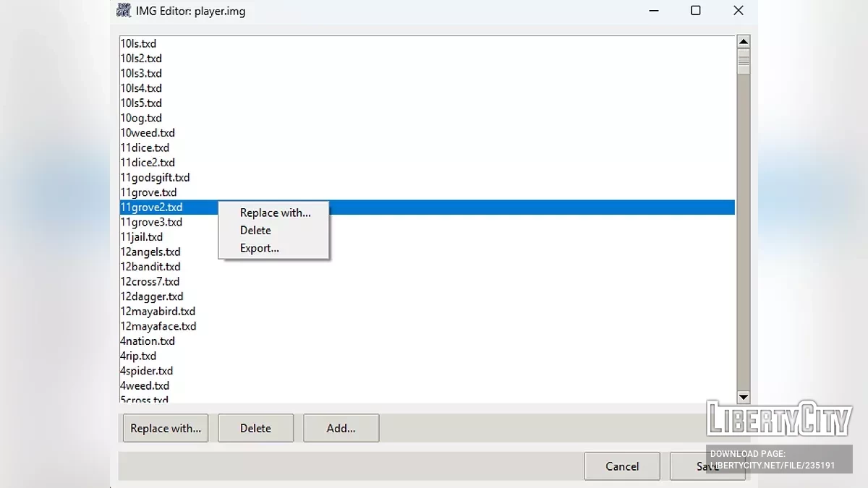This screenshot has height=488, width=868.
Task: Select 10weed.txd in the file list
Action: [x=148, y=133]
